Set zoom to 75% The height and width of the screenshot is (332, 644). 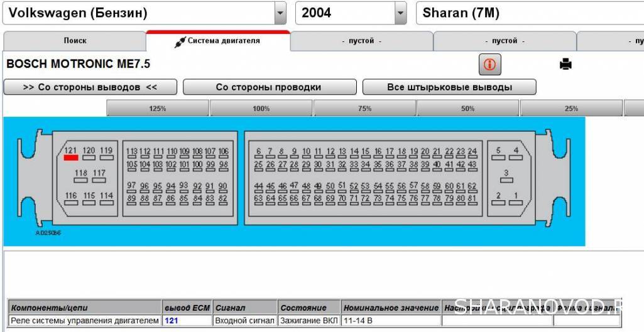364,109
